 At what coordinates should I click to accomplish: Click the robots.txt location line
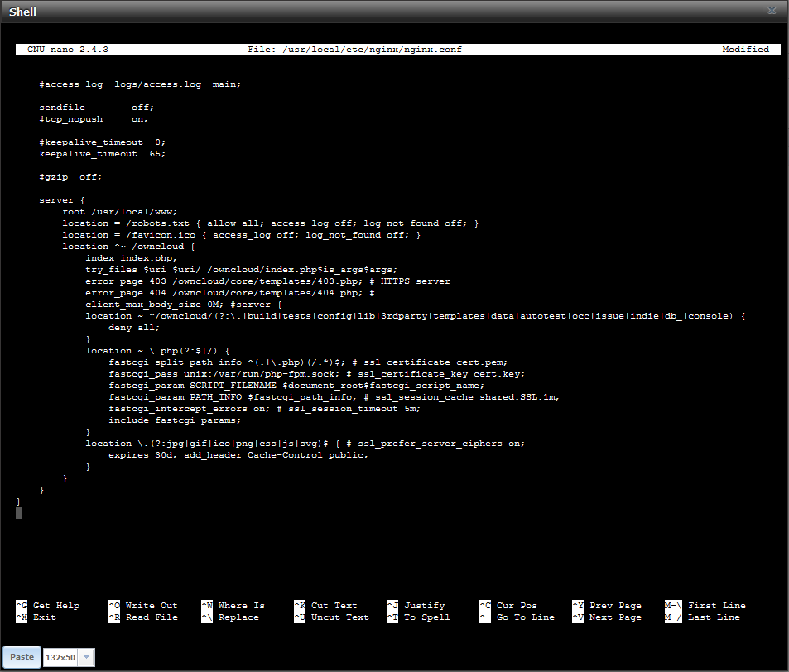click(270, 223)
